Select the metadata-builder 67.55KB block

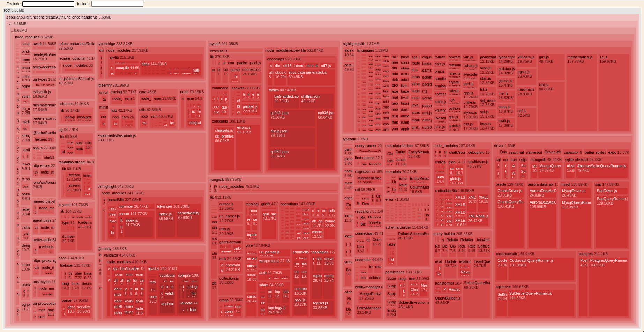407,146
